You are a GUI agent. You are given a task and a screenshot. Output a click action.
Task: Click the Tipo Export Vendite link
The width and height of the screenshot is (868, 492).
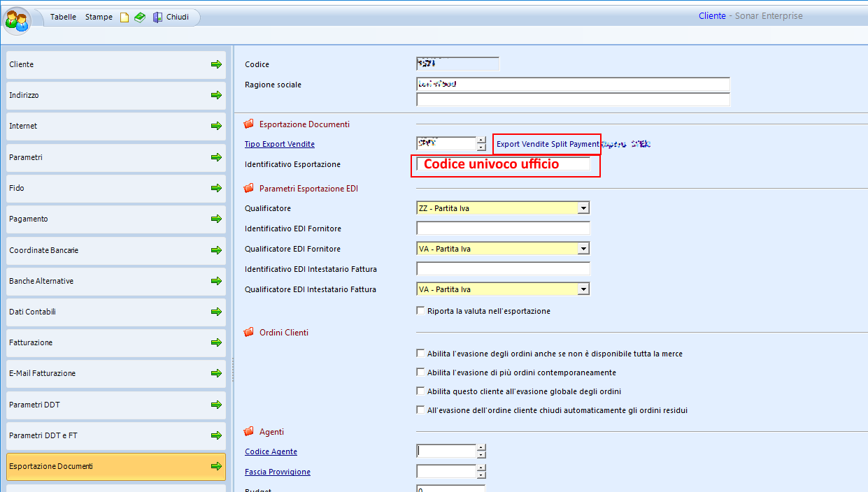click(x=279, y=144)
